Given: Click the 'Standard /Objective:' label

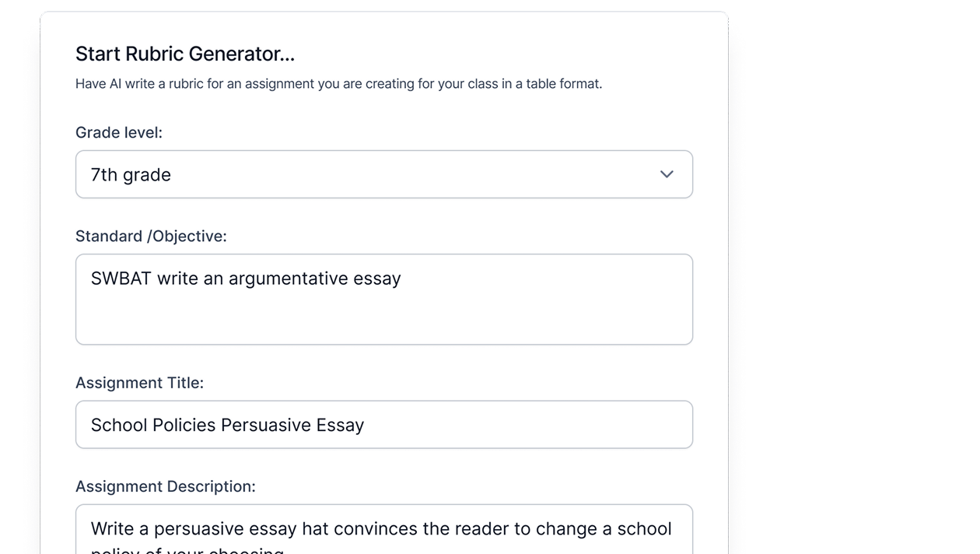Looking at the screenshot, I should click(x=151, y=236).
